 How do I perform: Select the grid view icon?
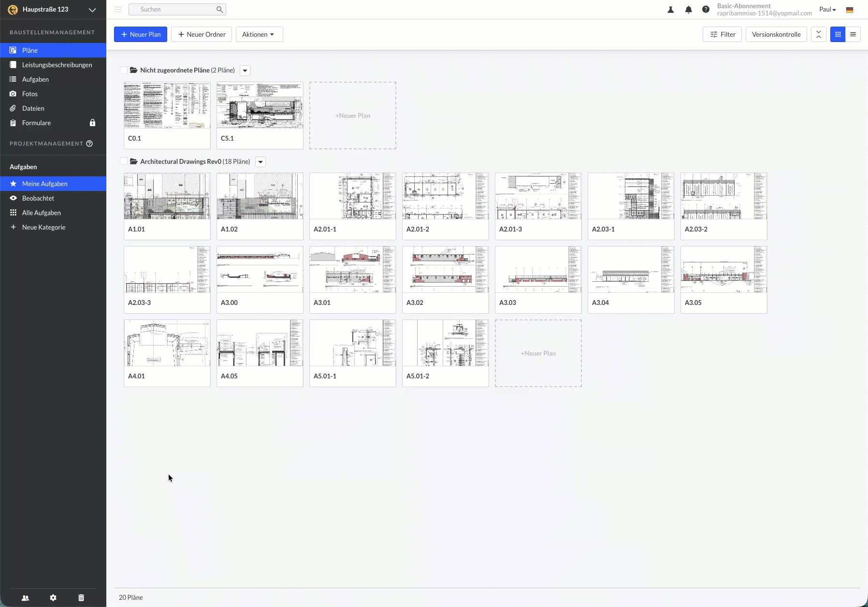tap(838, 34)
